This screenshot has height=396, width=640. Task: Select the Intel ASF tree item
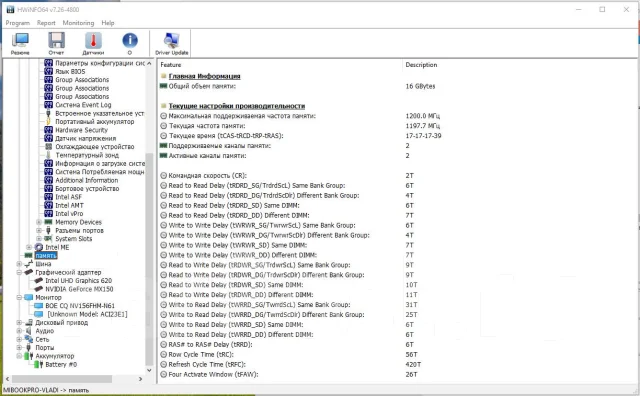[x=69, y=197]
